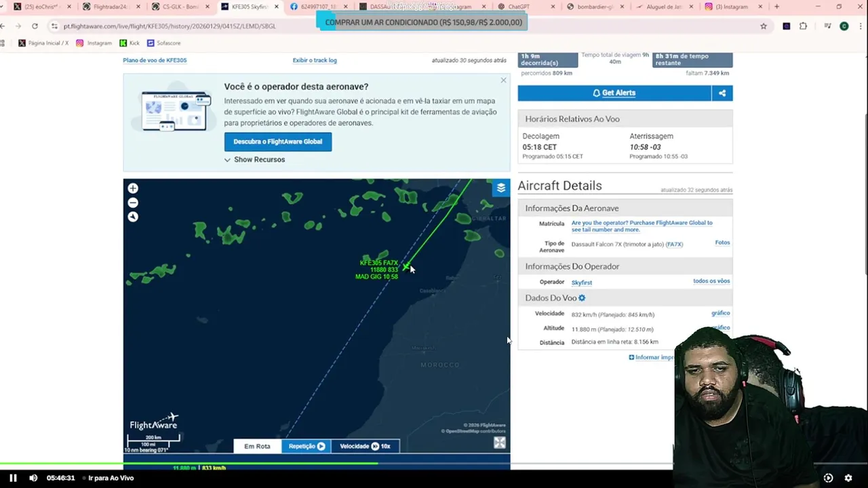
Task: Click the address bar URL
Action: (x=170, y=26)
